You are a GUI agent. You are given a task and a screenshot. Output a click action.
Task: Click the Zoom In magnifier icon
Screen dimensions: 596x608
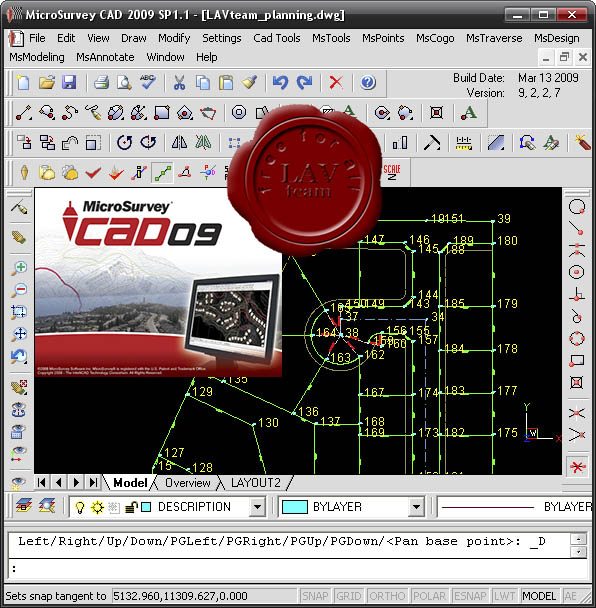point(19,268)
